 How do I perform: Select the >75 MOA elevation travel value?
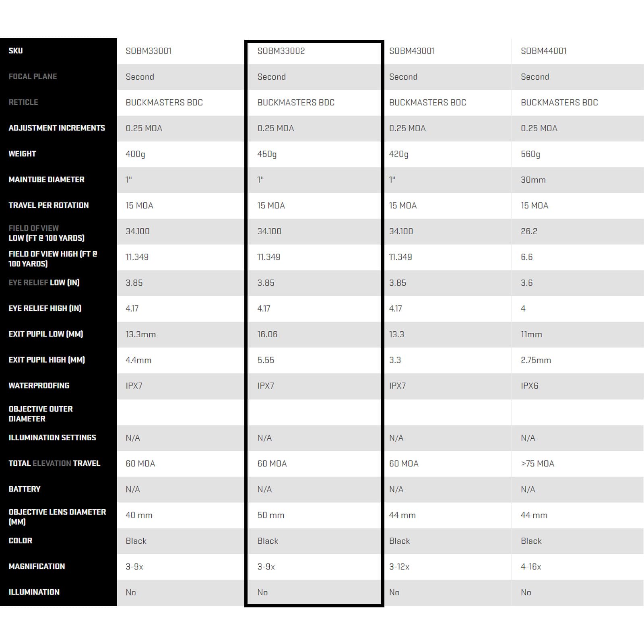click(x=537, y=464)
